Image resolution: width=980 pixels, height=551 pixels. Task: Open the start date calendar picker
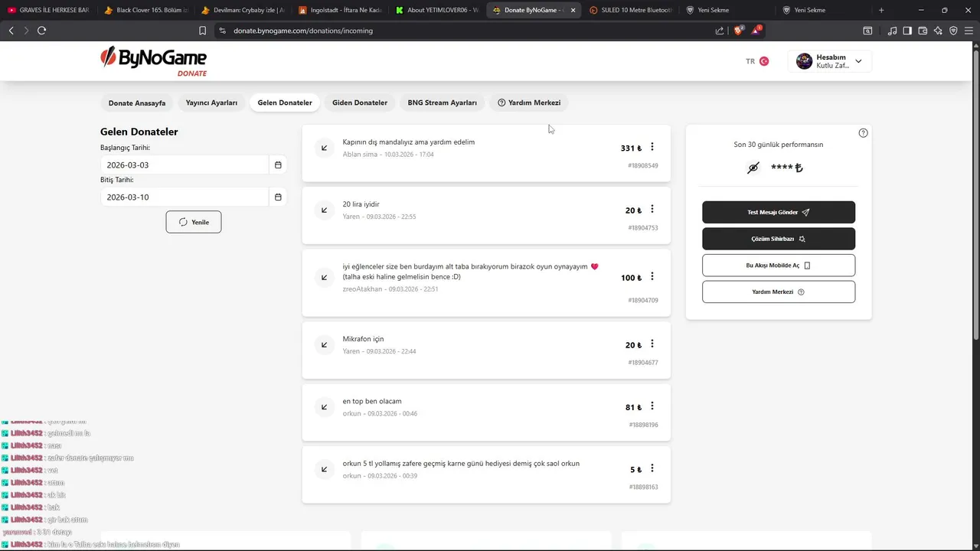278,165
